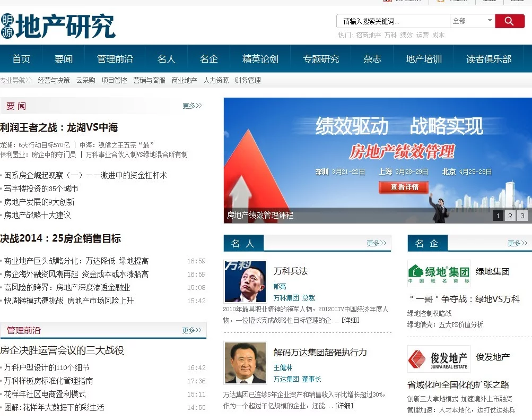532x420 pixels.
Task: Open 项目管控 professional navigation link
Action: click(114, 80)
